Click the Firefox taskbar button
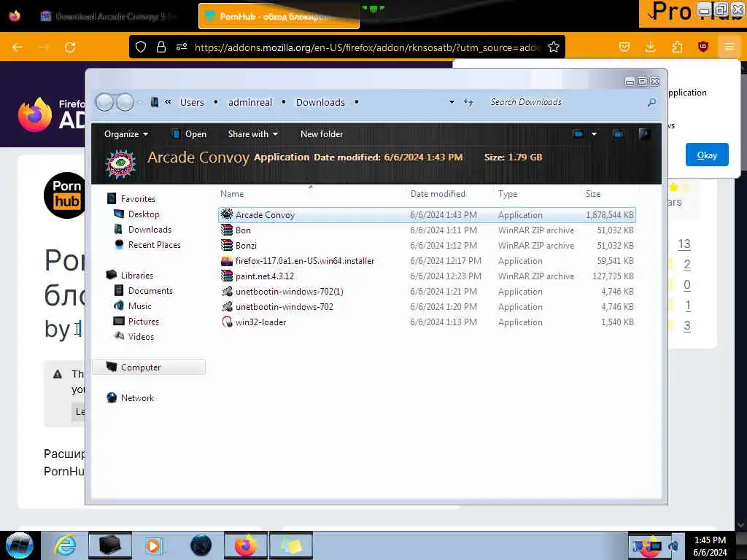The width and height of the screenshot is (747, 560). coord(246,545)
